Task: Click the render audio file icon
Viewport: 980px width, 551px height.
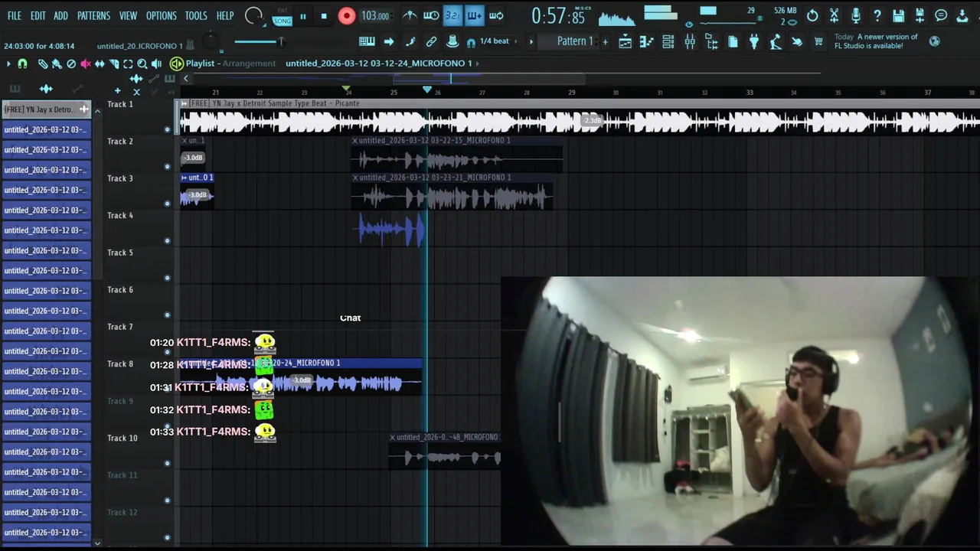Action: (x=920, y=15)
